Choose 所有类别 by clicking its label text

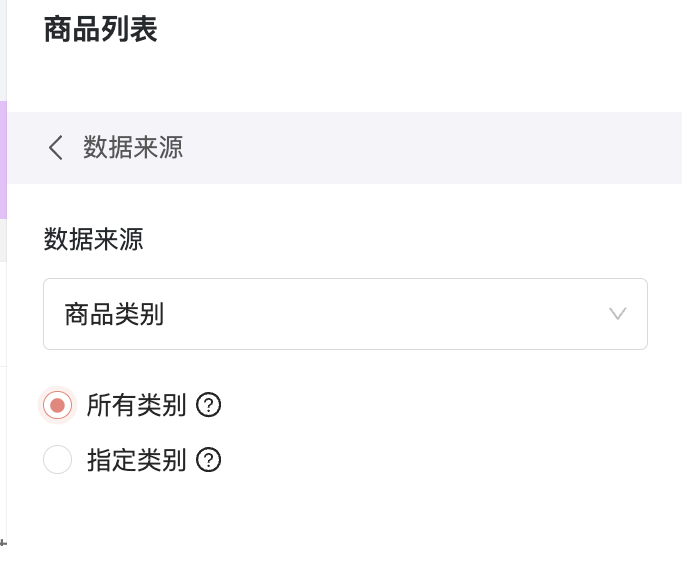[136, 405]
